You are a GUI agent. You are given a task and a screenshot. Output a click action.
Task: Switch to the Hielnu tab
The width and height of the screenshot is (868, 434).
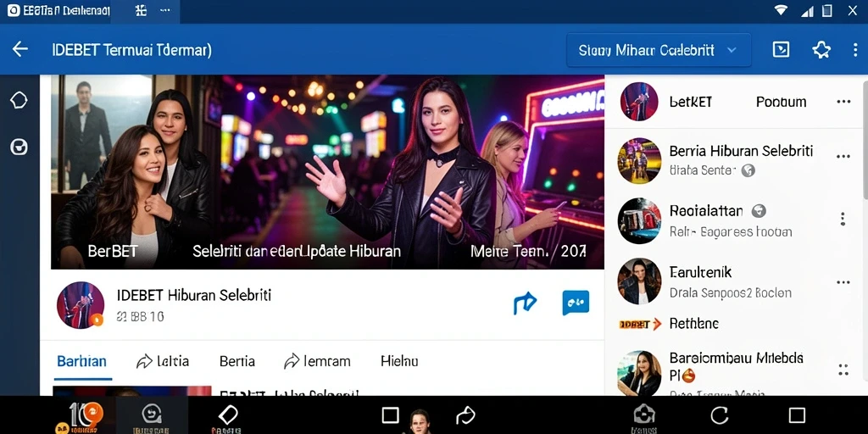399,361
